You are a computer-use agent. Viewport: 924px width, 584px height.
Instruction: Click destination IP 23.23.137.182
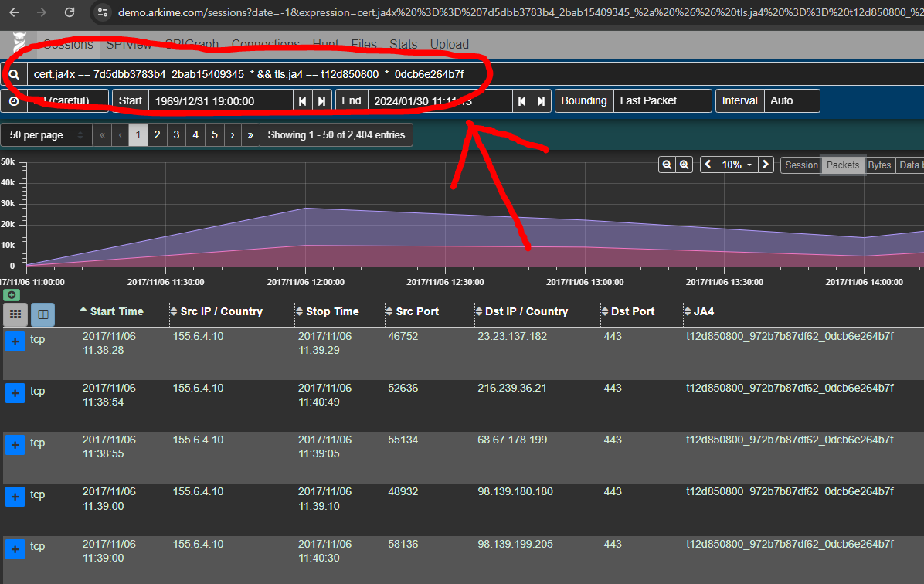pos(512,336)
